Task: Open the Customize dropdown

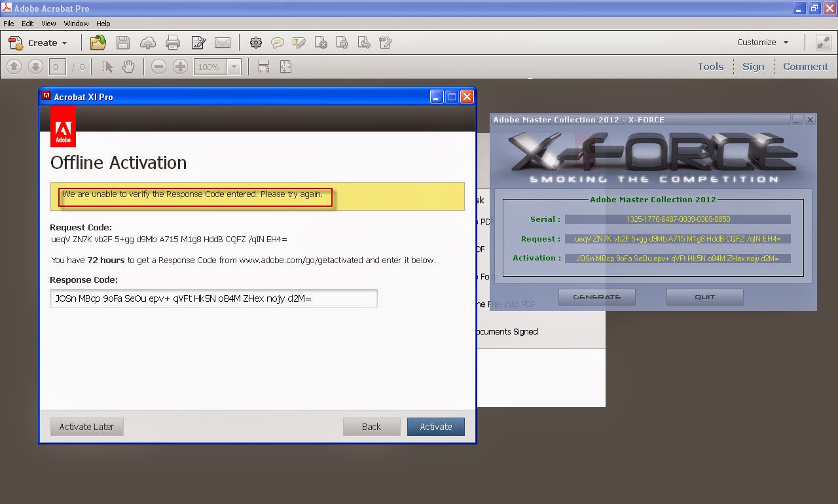Action: point(762,43)
